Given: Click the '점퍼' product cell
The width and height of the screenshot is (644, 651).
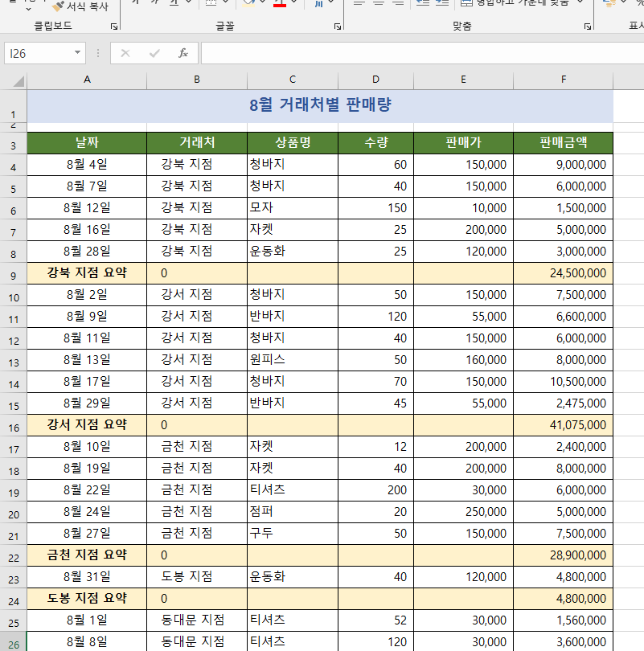Looking at the screenshot, I should pos(293,512).
